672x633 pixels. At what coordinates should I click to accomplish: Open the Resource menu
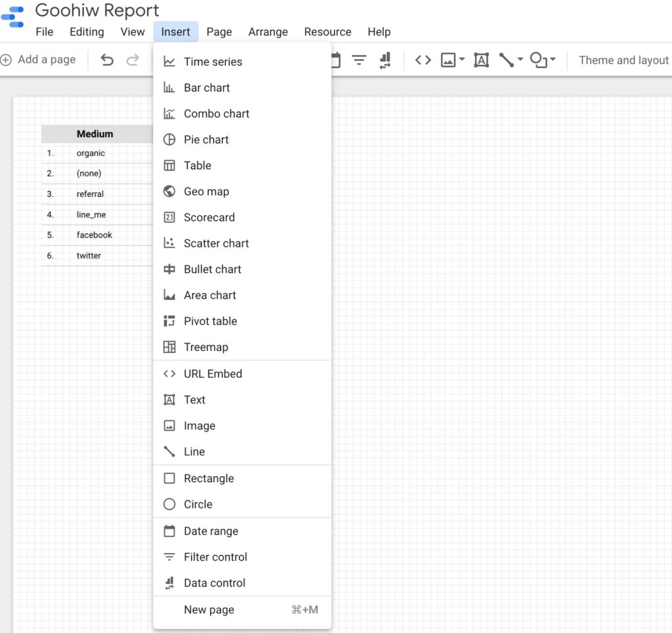[327, 31]
